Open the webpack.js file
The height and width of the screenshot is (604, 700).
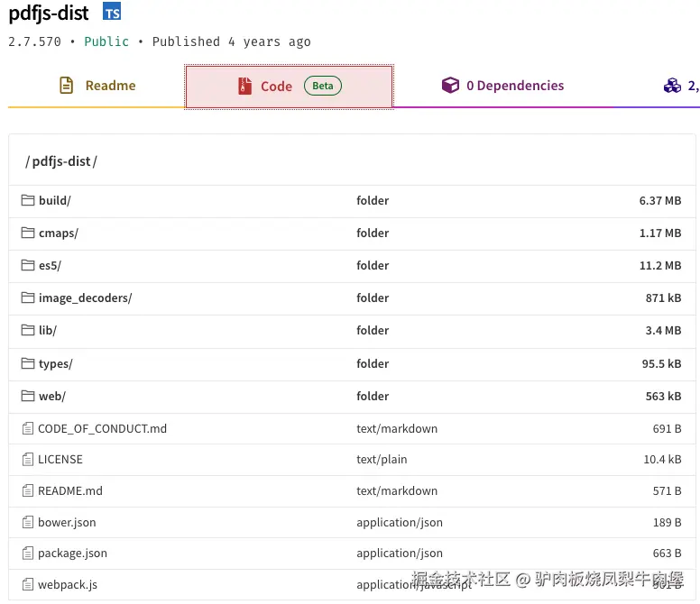pos(68,584)
